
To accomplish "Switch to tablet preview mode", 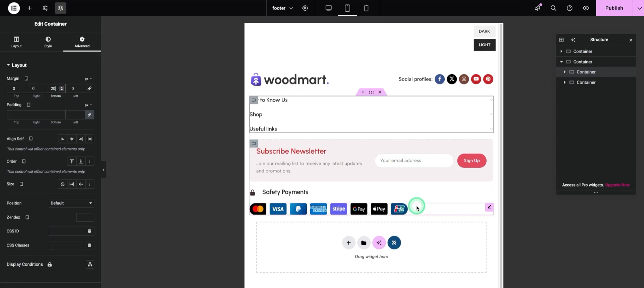I will (x=347, y=8).
